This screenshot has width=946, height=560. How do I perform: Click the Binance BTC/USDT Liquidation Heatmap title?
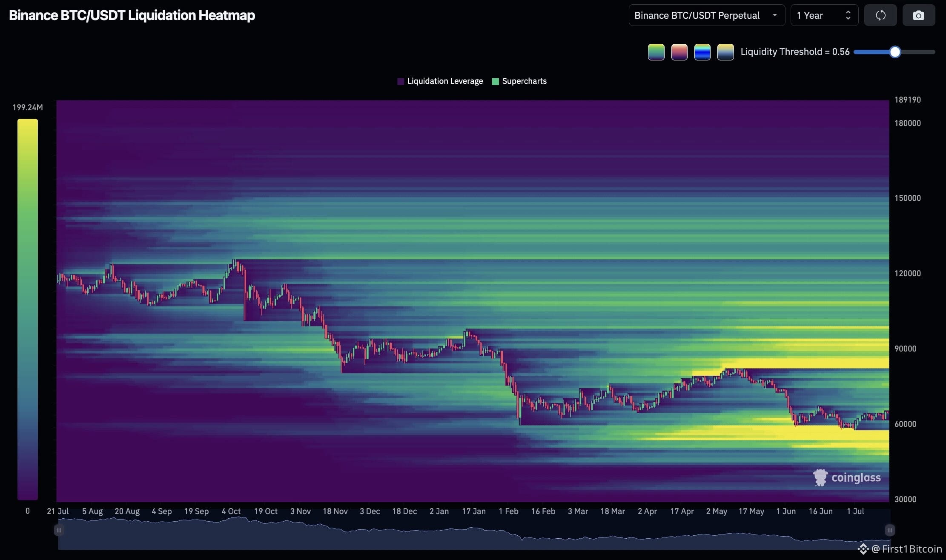pyautogui.click(x=132, y=15)
